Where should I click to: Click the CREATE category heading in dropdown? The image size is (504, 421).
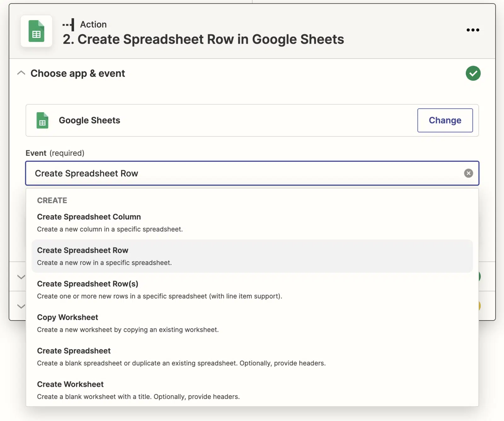tap(52, 200)
